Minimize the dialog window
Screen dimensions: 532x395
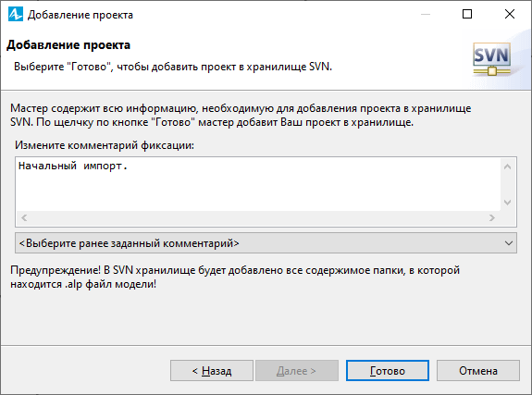point(426,14)
